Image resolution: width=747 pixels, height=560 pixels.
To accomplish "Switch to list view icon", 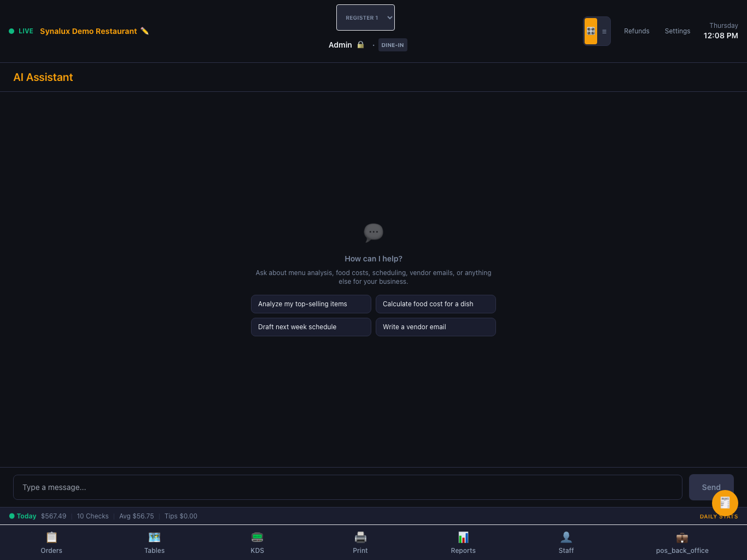I will [x=604, y=31].
